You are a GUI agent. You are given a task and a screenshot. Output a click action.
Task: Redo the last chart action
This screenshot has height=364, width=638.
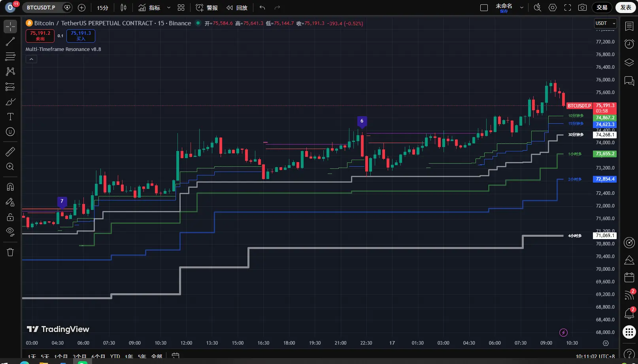click(277, 8)
